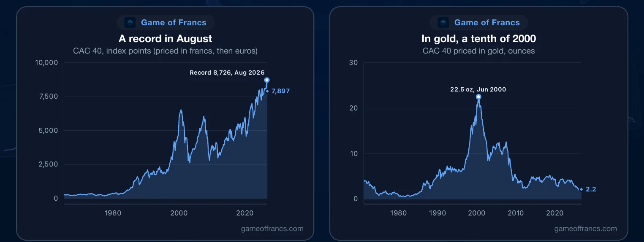Click the 'CAC 40 priced in gold, ounces' subtitle
Viewport: 644px width, 242px height.
point(479,51)
